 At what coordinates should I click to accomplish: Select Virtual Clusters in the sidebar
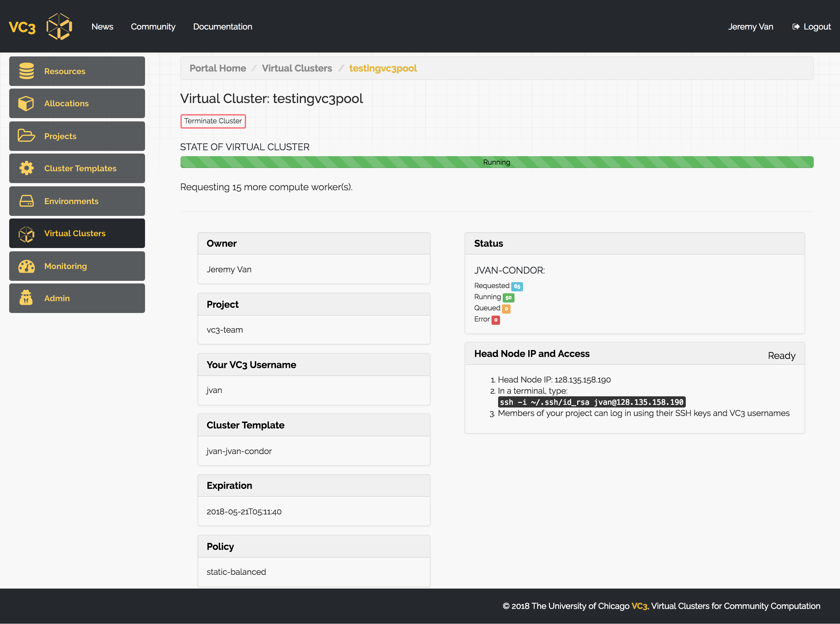[x=77, y=234]
